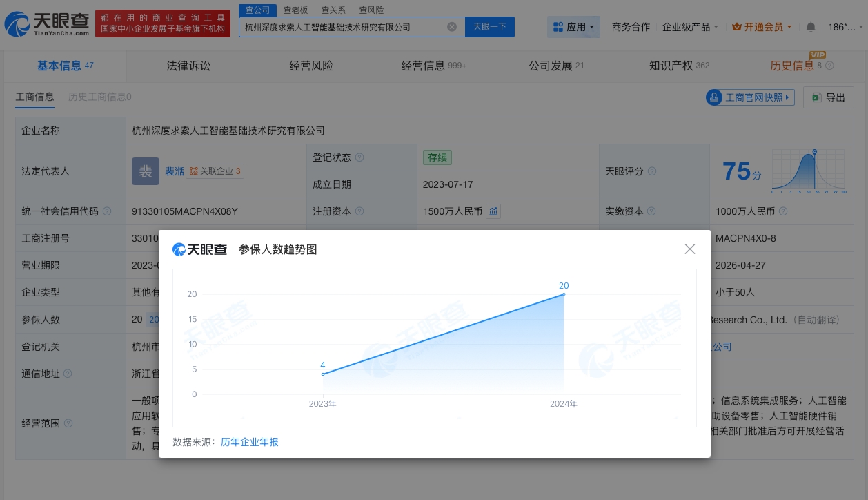This screenshot has height=500, width=868.
Task: Select the 历史工商信息 sub-tab
Action: pyautogui.click(x=99, y=97)
